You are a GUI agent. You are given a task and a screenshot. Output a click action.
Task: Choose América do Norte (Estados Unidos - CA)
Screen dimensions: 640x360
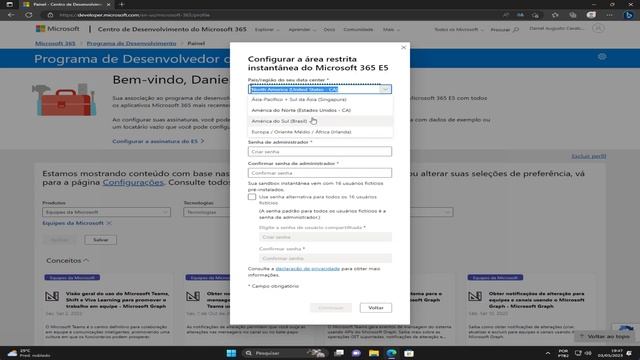tap(320, 110)
